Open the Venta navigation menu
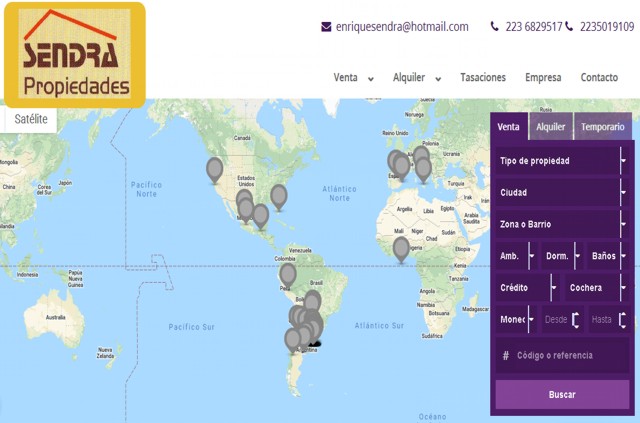Image resolution: width=640 pixels, height=423 pixels. click(353, 78)
